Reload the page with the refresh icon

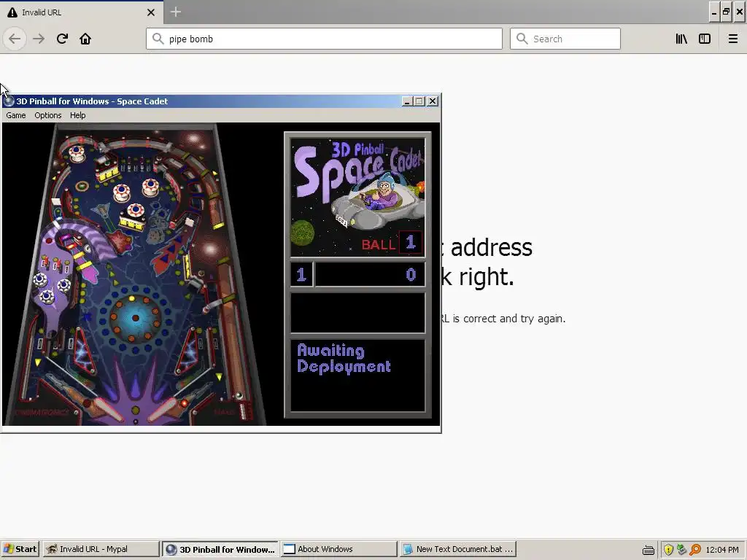tap(62, 39)
